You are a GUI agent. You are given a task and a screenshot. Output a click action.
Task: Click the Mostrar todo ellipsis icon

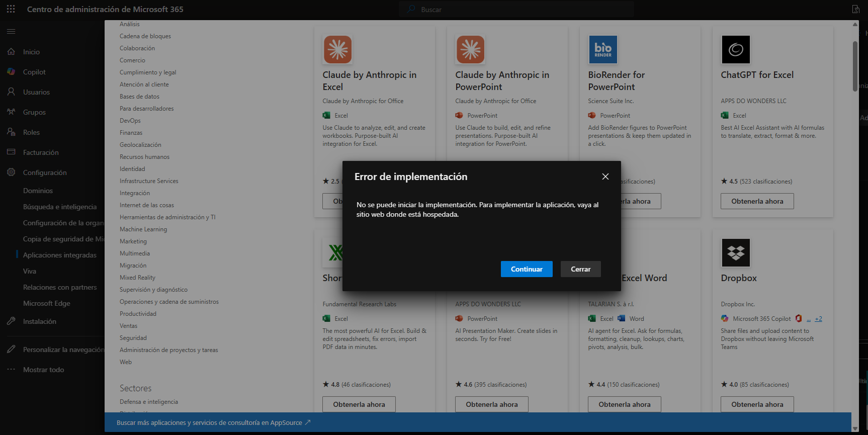coord(11,370)
